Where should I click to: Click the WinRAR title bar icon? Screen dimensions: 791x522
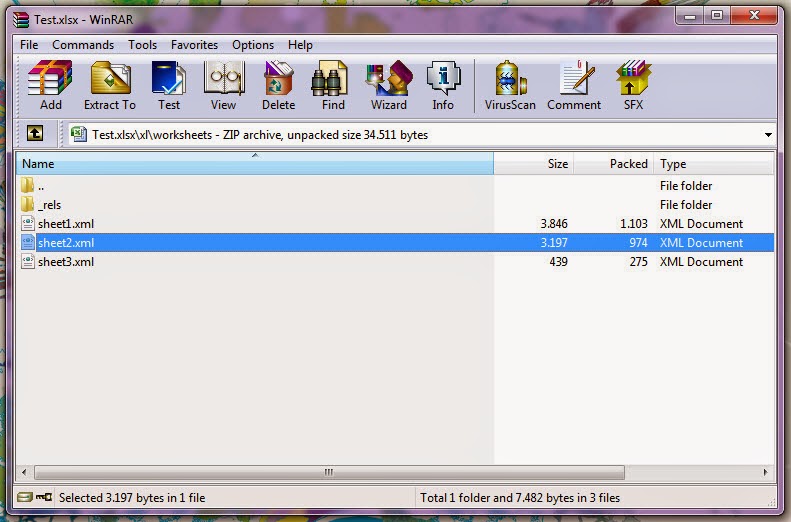(21, 20)
